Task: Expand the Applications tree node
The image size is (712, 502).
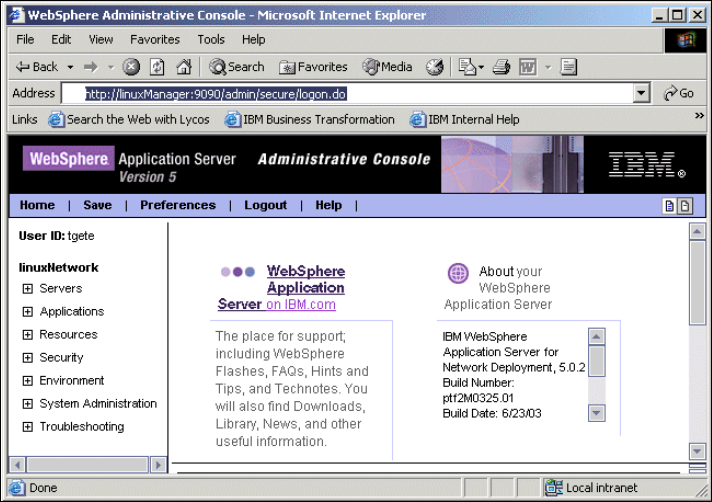Action: click(x=28, y=312)
